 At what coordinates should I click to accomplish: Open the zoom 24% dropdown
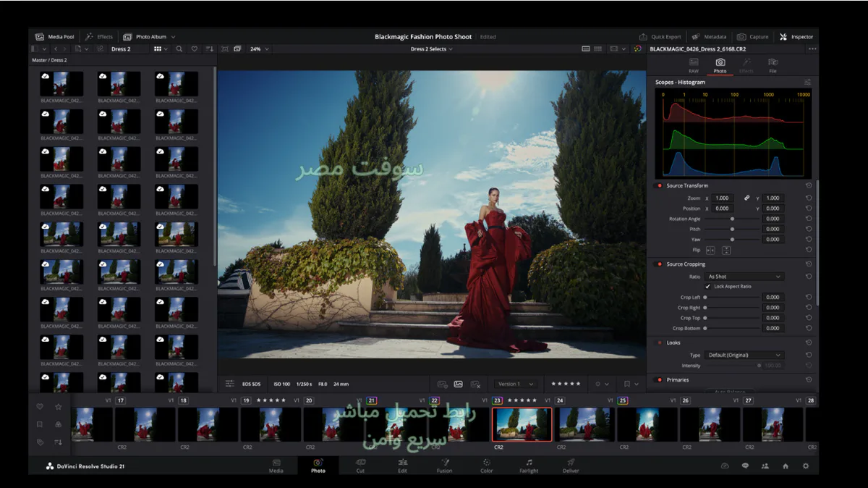[259, 49]
